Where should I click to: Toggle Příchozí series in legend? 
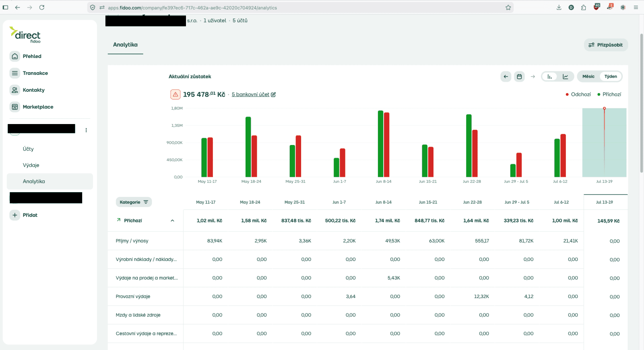click(609, 95)
